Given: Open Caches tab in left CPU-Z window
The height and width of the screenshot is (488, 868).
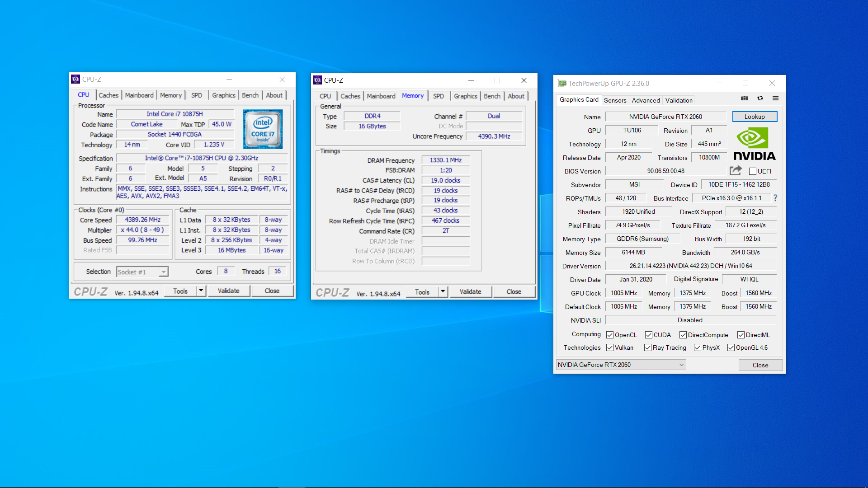Looking at the screenshot, I should pos(108,95).
